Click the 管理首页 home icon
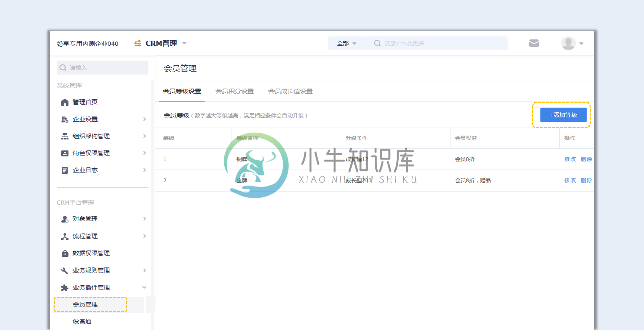Screen dimensions: 644x330 pyautogui.click(x=65, y=102)
